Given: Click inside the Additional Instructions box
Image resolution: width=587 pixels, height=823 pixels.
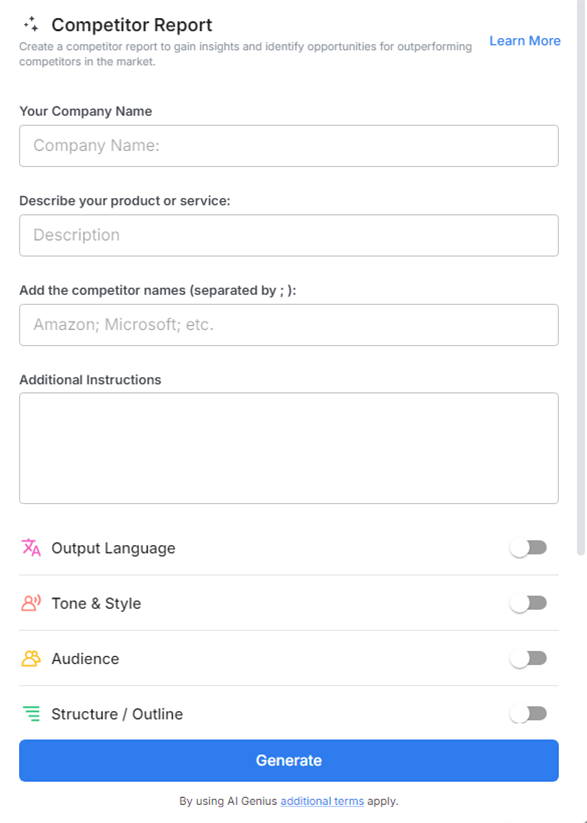Looking at the screenshot, I should (x=288, y=448).
